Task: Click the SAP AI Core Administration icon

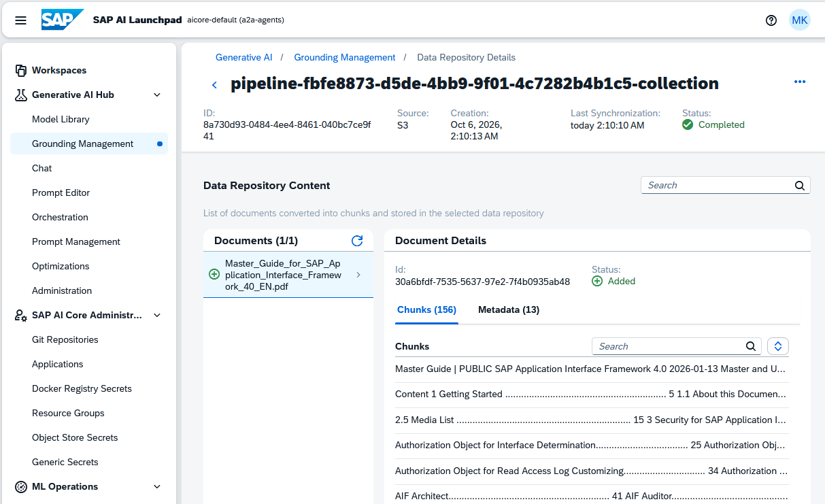Action: pyautogui.click(x=20, y=315)
